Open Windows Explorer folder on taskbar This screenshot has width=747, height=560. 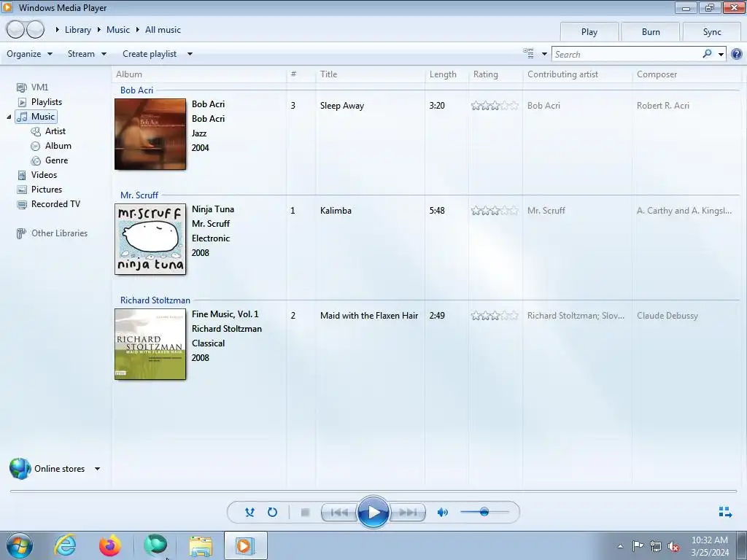pos(201,545)
